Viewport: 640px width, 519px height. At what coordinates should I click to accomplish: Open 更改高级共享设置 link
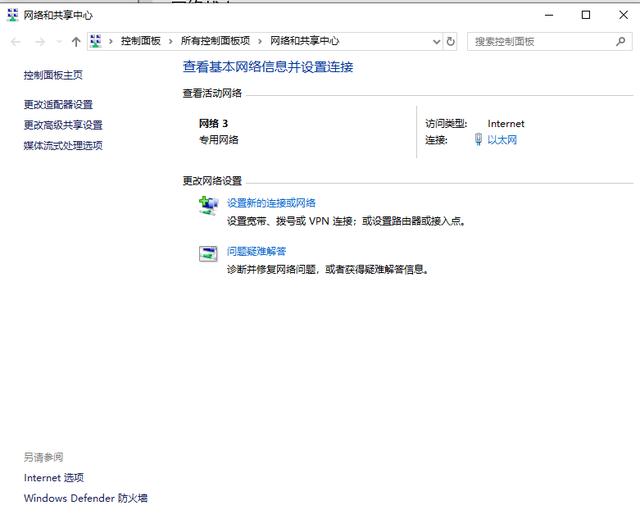click(x=63, y=125)
